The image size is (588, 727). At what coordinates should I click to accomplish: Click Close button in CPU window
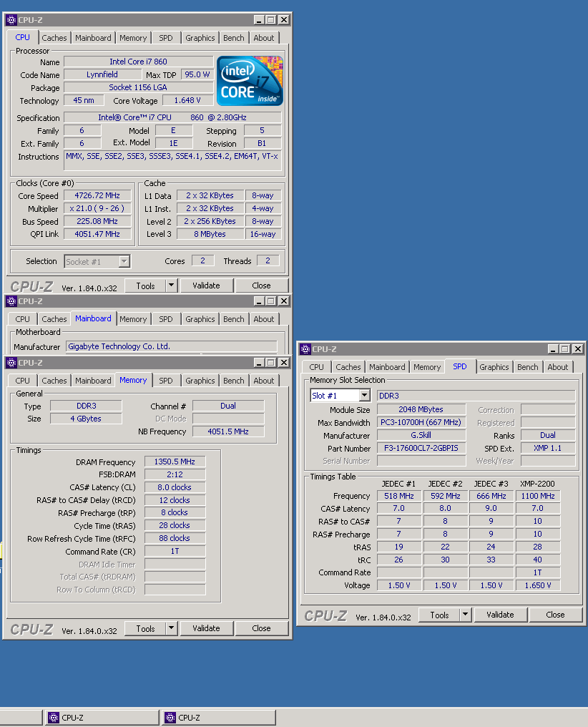(x=261, y=286)
